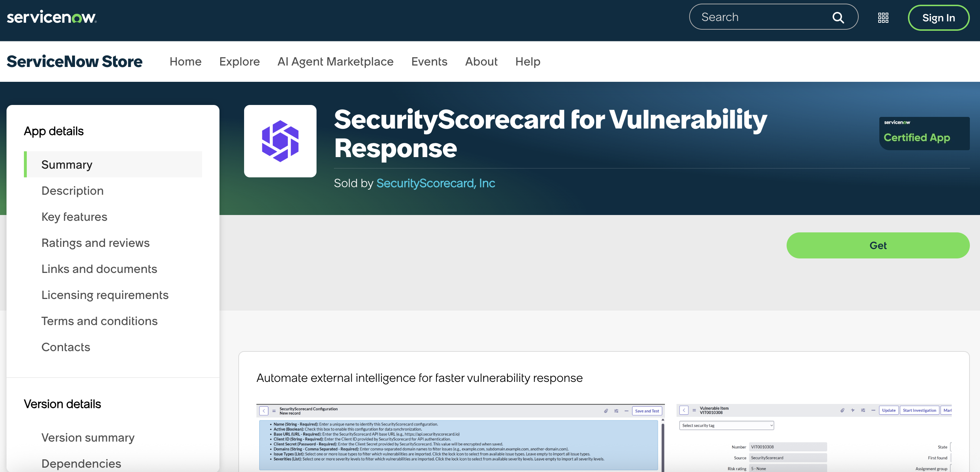The image size is (980, 472).
Task: Click the Number field VIT0010308
Action: click(787, 447)
